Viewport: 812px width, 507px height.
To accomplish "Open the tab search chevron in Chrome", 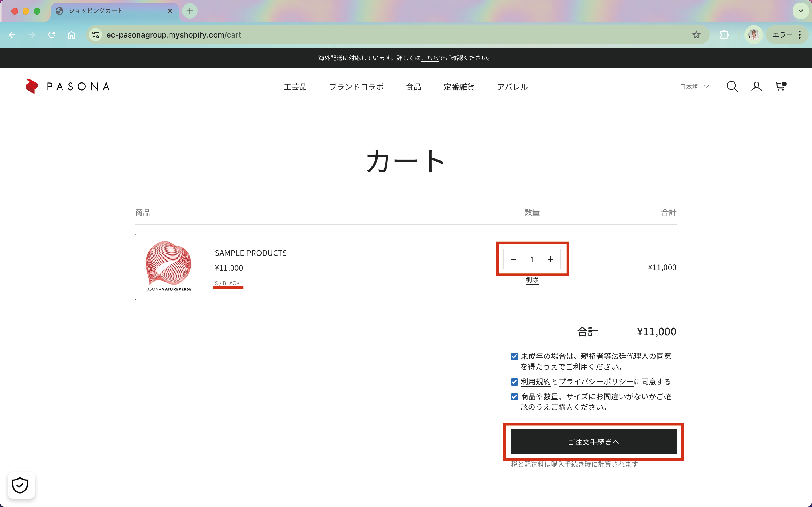I will pos(800,11).
